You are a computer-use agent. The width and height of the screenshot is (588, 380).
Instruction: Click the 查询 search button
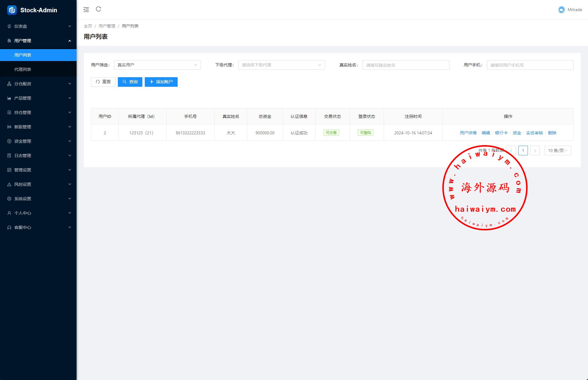[130, 82]
